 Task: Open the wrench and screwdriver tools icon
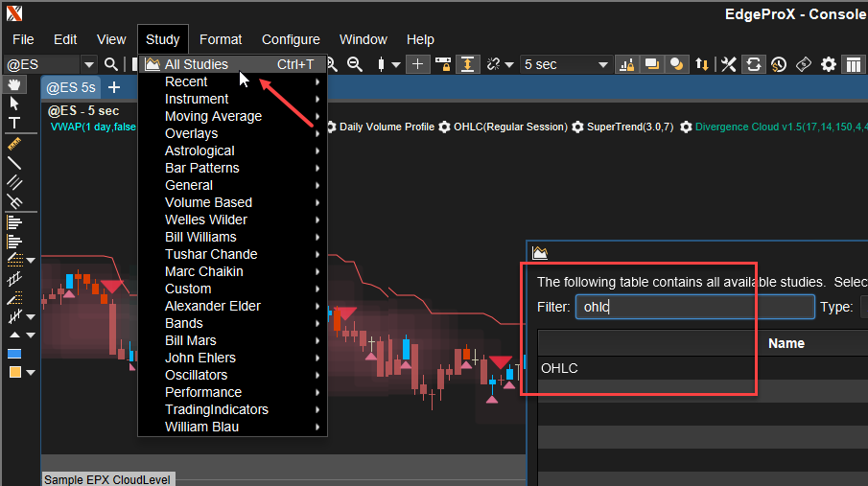[729, 64]
